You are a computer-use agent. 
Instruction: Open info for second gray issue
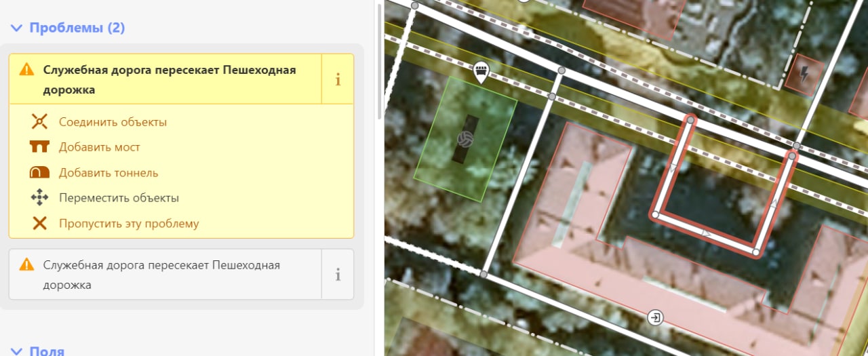coord(338,275)
